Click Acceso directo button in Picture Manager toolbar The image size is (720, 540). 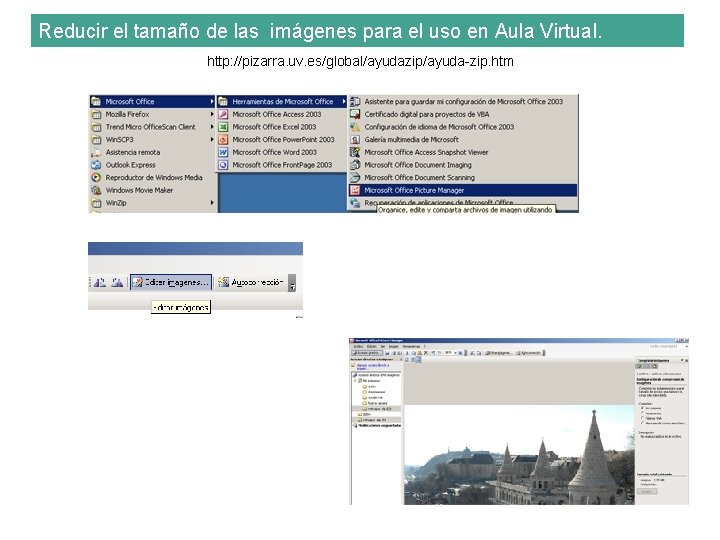point(367,353)
